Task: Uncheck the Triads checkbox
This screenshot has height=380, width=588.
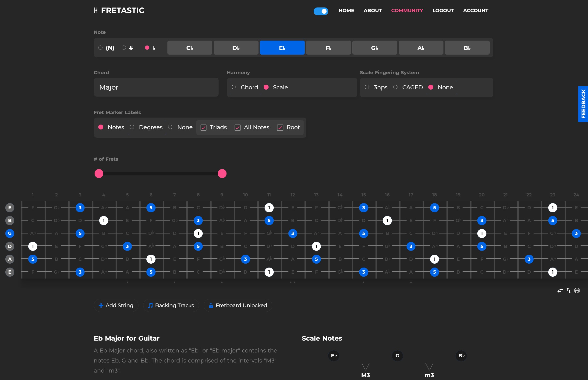Action: click(203, 128)
